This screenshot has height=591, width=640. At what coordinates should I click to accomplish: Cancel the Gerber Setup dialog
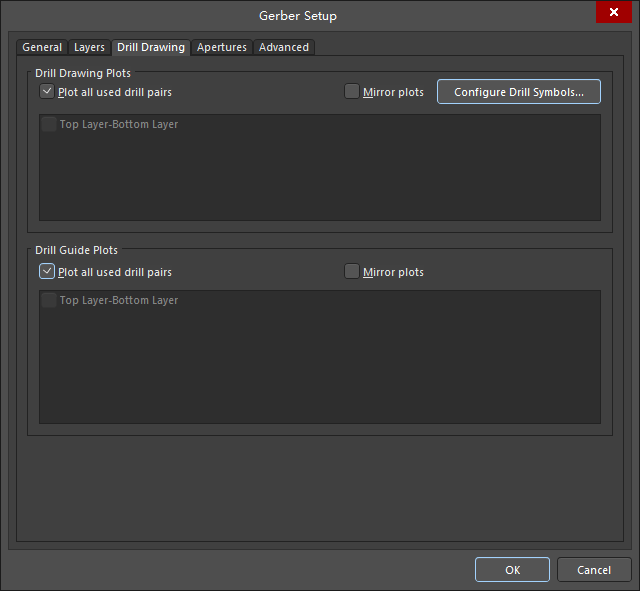[594, 570]
